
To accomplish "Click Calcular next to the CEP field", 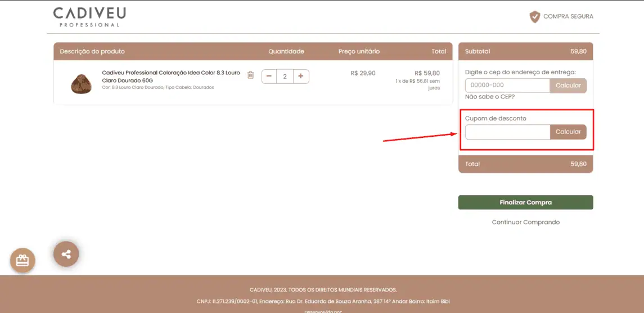I will coord(568,86).
